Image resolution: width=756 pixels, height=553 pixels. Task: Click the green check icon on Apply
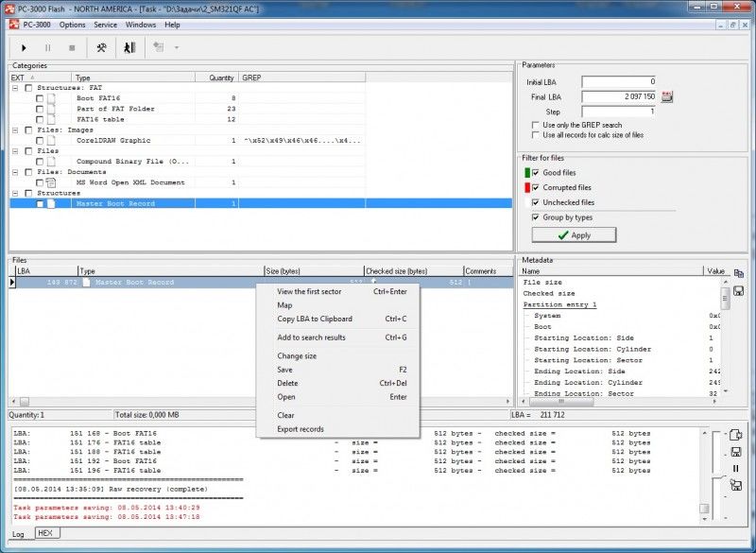click(562, 235)
